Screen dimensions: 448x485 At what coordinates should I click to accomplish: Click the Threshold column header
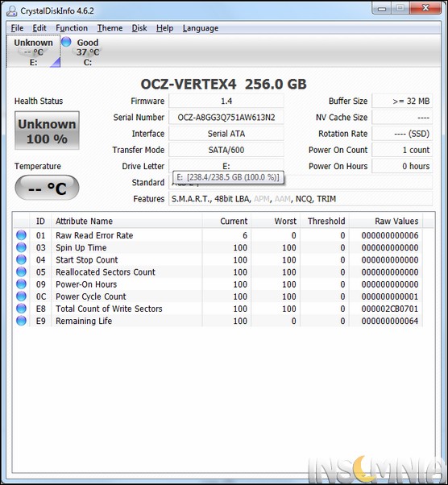pos(325,222)
